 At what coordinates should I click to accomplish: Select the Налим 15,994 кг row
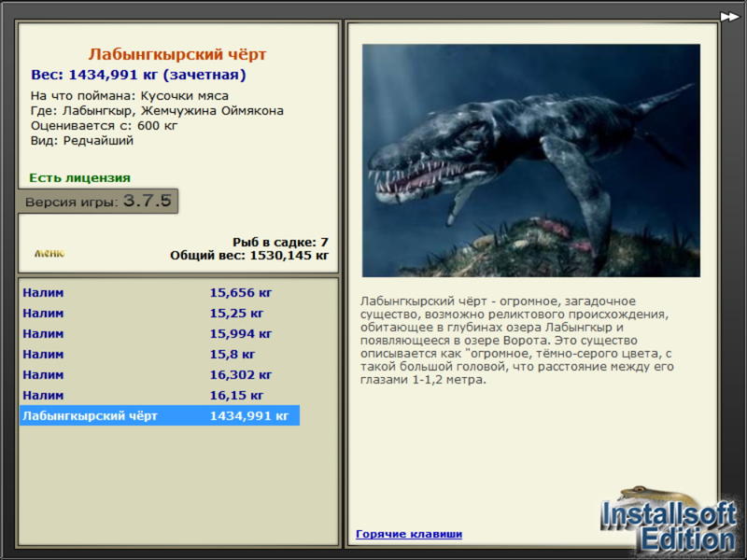click(160, 334)
